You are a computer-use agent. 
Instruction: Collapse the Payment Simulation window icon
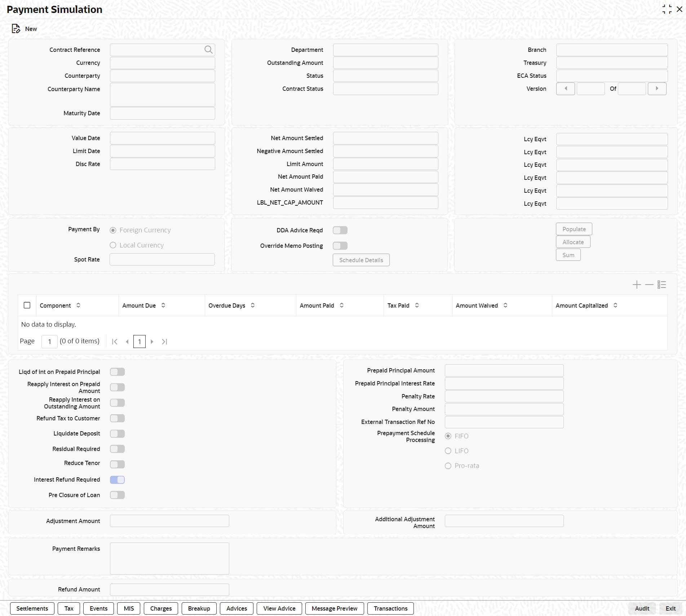tap(667, 9)
